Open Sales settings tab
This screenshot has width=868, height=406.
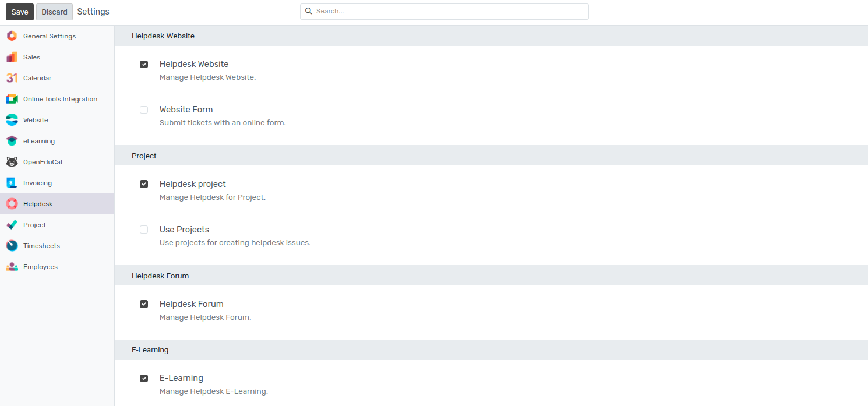pyautogui.click(x=57, y=57)
